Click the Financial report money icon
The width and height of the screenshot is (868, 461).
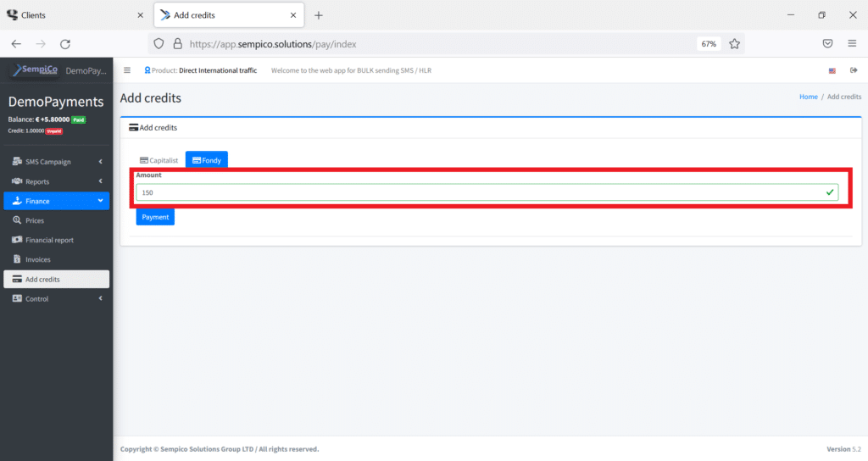click(x=17, y=240)
